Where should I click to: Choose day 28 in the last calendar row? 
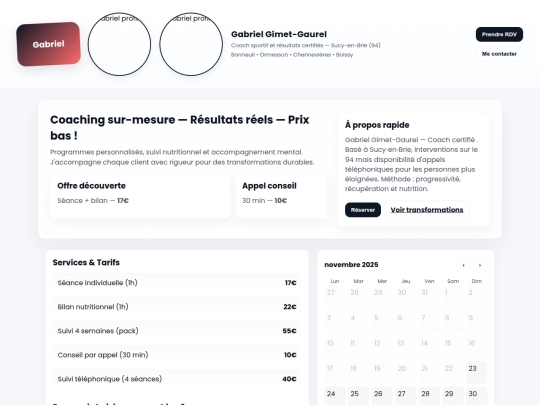tap(429, 396)
